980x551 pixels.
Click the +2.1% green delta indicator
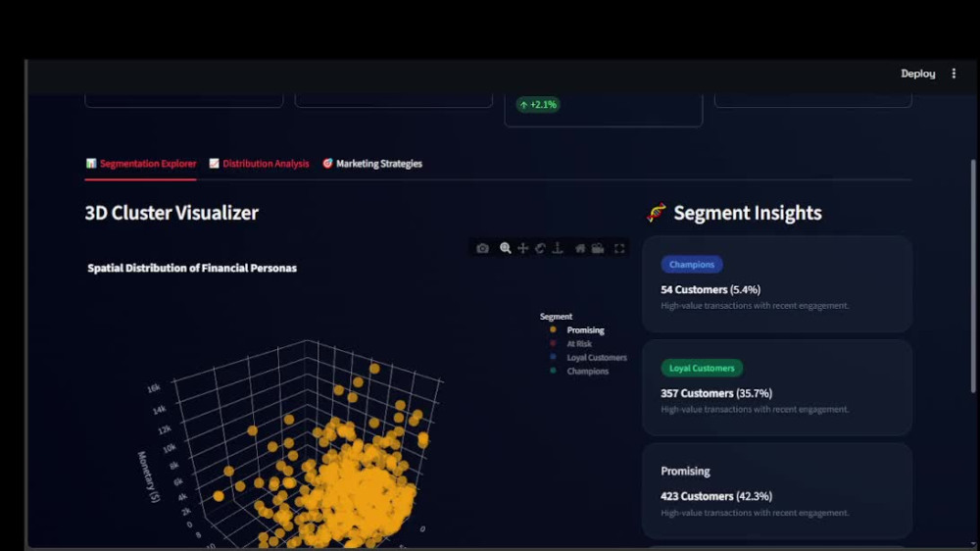click(538, 105)
